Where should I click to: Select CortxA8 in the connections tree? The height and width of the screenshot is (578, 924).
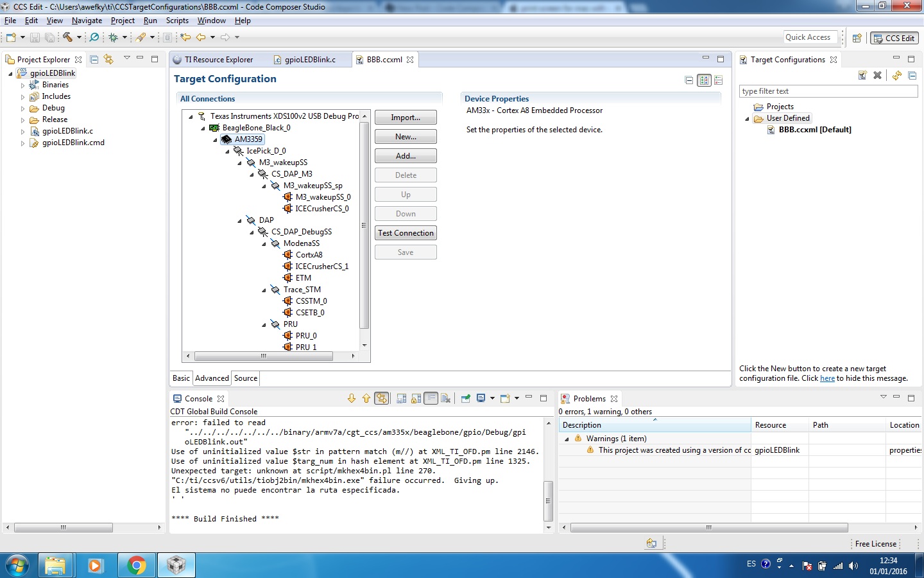(309, 255)
